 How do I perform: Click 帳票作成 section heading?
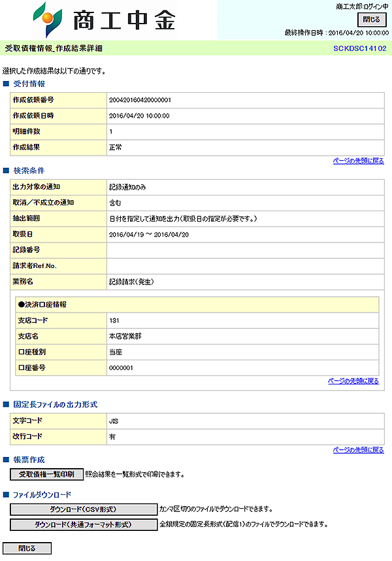[x=29, y=460]
